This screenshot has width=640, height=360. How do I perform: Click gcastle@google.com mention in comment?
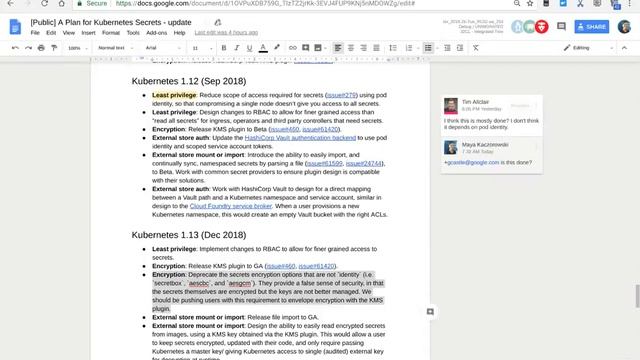(473, 162)
